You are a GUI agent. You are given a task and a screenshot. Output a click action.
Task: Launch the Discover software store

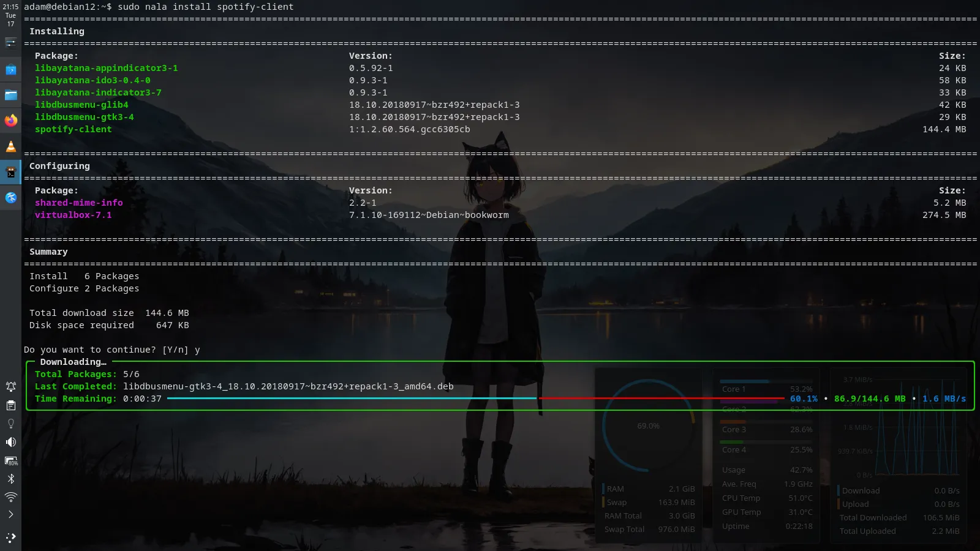pos(10,70)
